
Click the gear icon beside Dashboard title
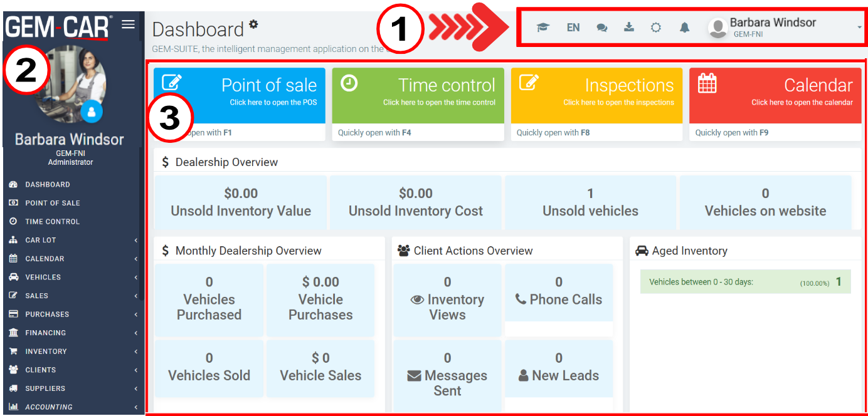253,24
